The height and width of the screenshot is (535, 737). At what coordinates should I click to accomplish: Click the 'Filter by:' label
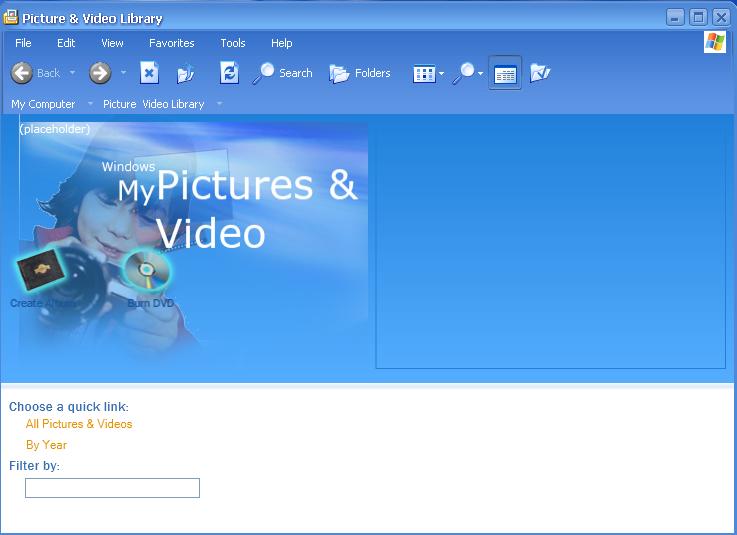pyautogui.click(x=34, y=466)
